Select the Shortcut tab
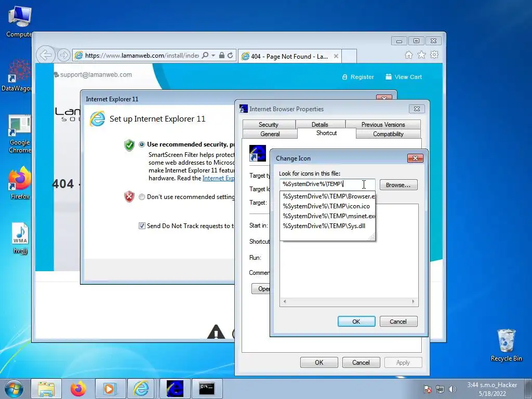This screenshot has height=399, width=532. (x=326, y=133)
